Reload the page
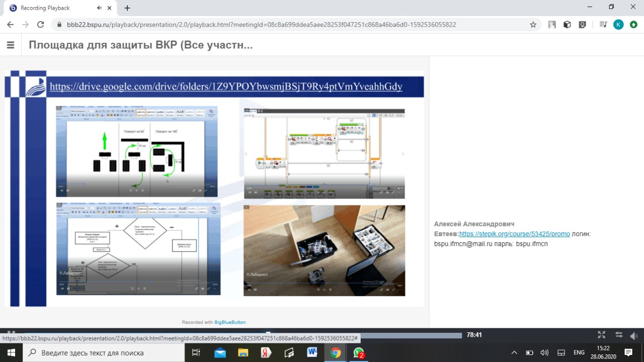644x362 pixels. pyautogui.click(x=41, y=24)
